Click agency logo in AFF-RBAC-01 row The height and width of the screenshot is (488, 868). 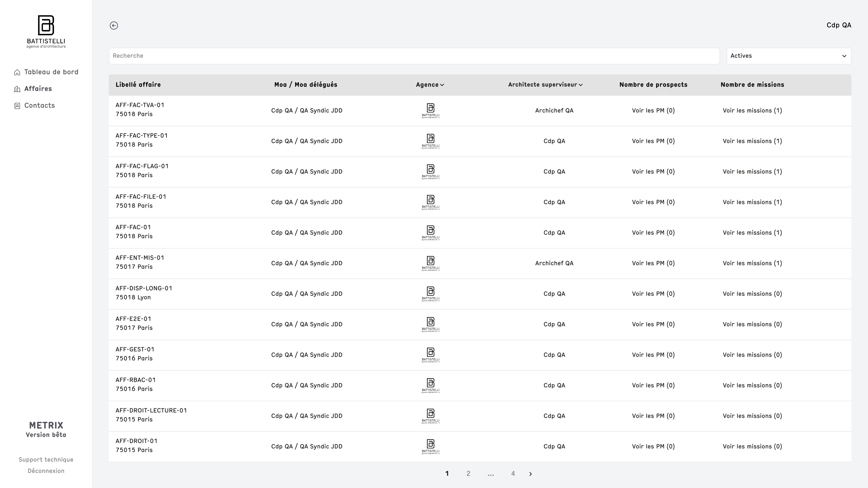click(x=431, y=386)
